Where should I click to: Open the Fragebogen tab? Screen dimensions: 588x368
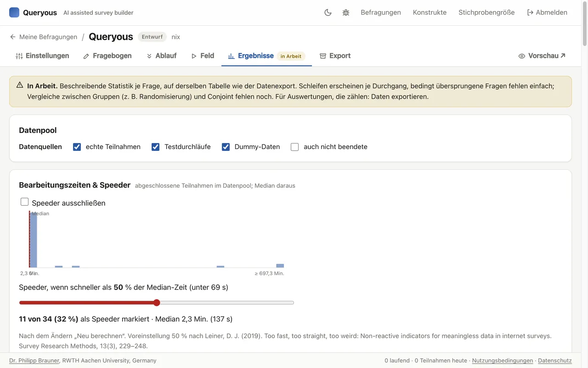tap(107, 56)
